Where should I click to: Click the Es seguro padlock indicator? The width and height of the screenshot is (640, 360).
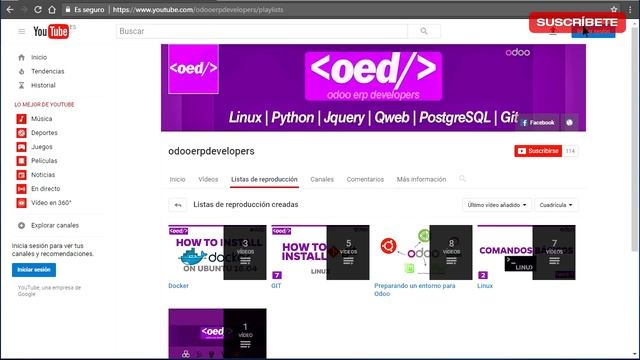coord(84,9)
